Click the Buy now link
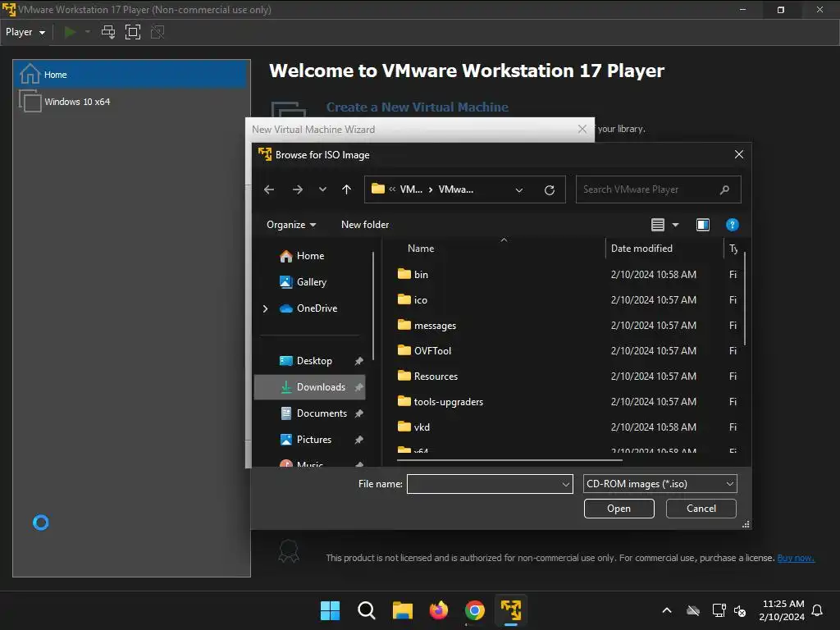 click(796, 558)
